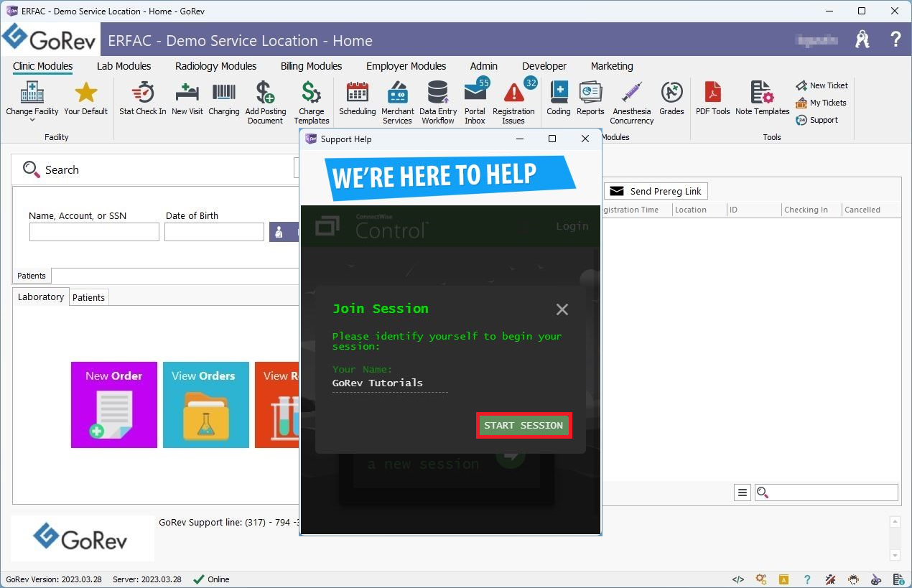Expand the Change Facility dropdown arrow
The height and width of the screenshot is (588, 912).
pos(32,121)
